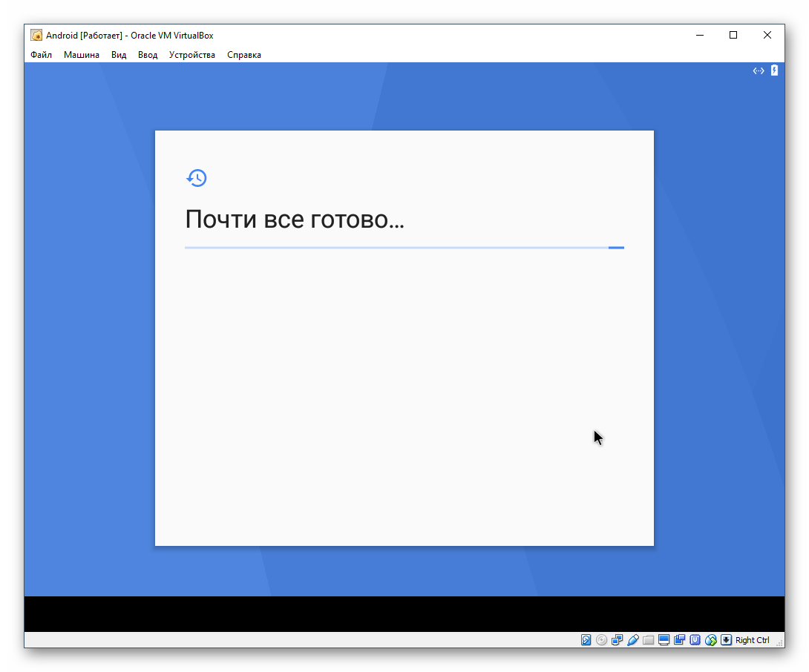Open the Справка menu

coord(244,55)
